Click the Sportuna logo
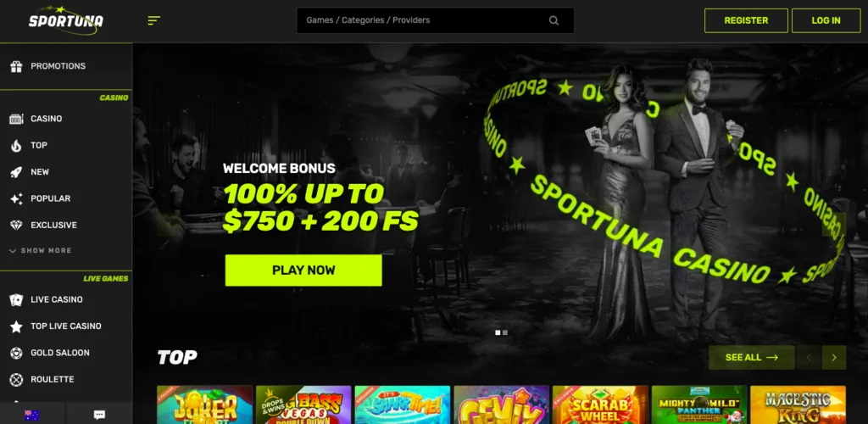Screen dimensions: 868x424 click(x=66, y=20)
